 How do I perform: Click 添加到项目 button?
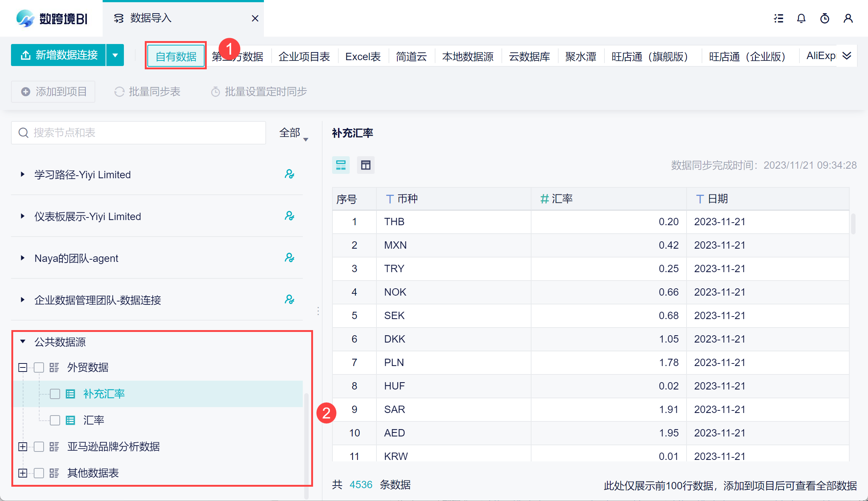click(54, 92)
